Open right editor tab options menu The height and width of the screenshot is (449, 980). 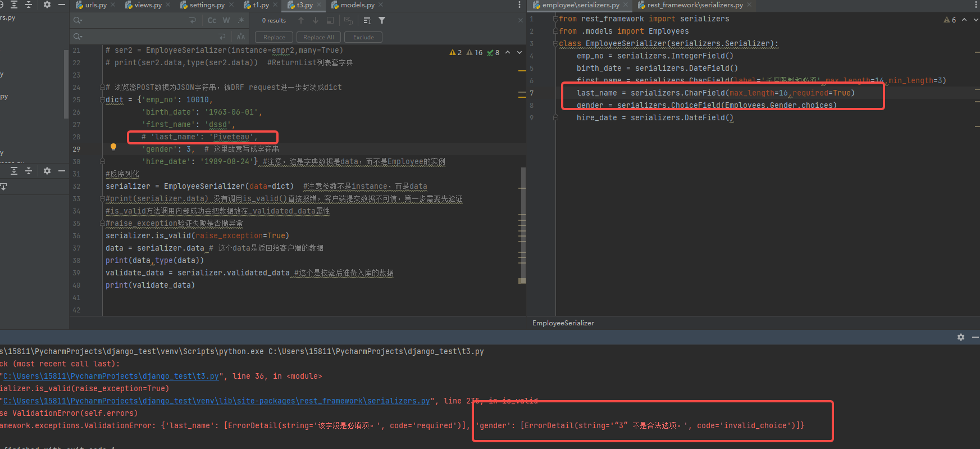[975, 5]
